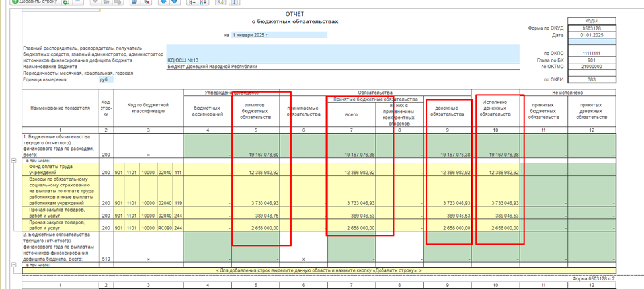Viewport: 644px width, 289px height.
Task: Move row up with blue up arrow
Action: click(163, 1)
